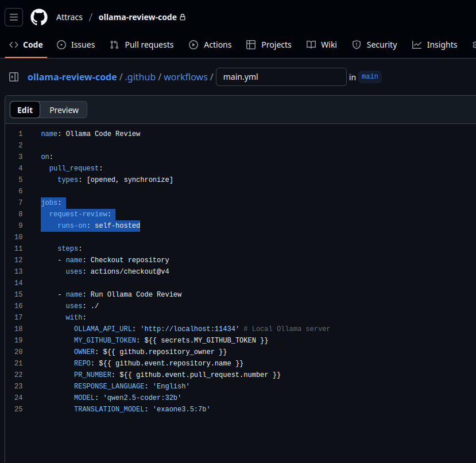Screen dimensions: 476x463
Task: Click 'English' value on line 23
Action: click(171, 386)
